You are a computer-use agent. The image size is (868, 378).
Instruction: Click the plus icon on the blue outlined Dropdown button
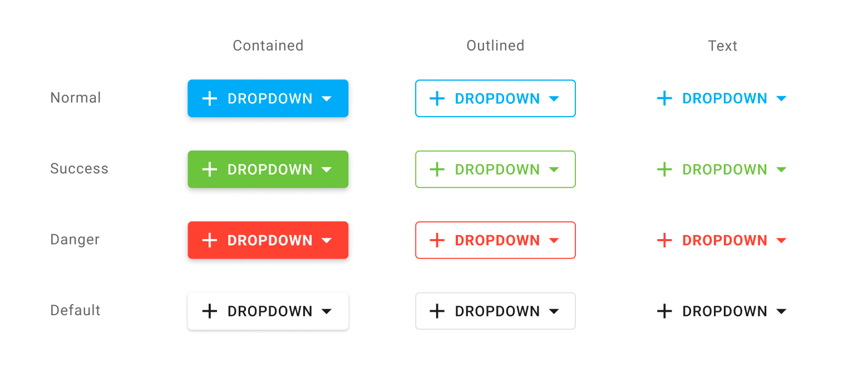click(x=437, y=98)
